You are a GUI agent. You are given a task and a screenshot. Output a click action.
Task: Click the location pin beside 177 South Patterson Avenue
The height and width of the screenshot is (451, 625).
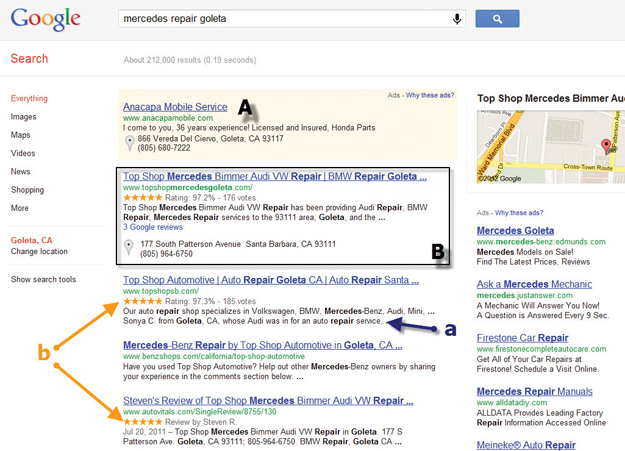(129, 247)
